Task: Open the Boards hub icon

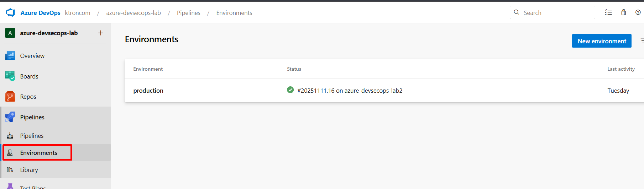Action: [x=10, y=76]
